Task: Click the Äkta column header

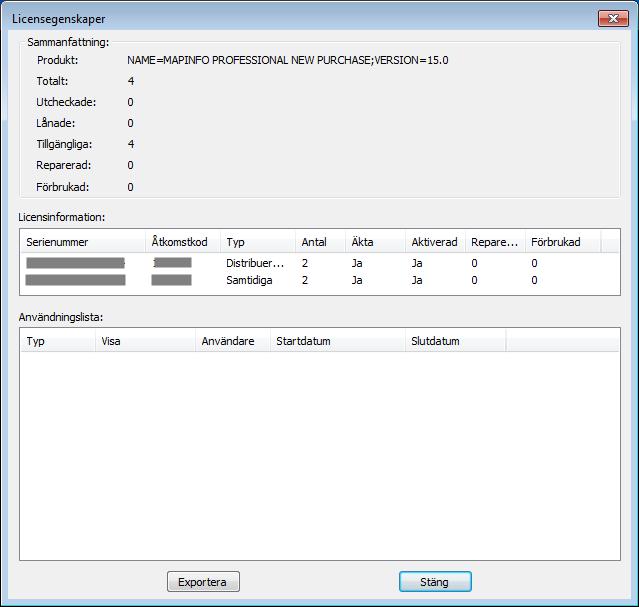Action: [x=375, y=242]
